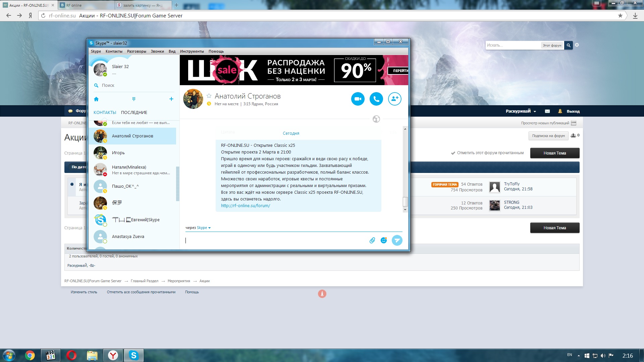The width and height of the screenshot is (644, 362).
Task: Click the ПЕРЕЙТИ button in the ad banner
Action: (x=398, y=71)
